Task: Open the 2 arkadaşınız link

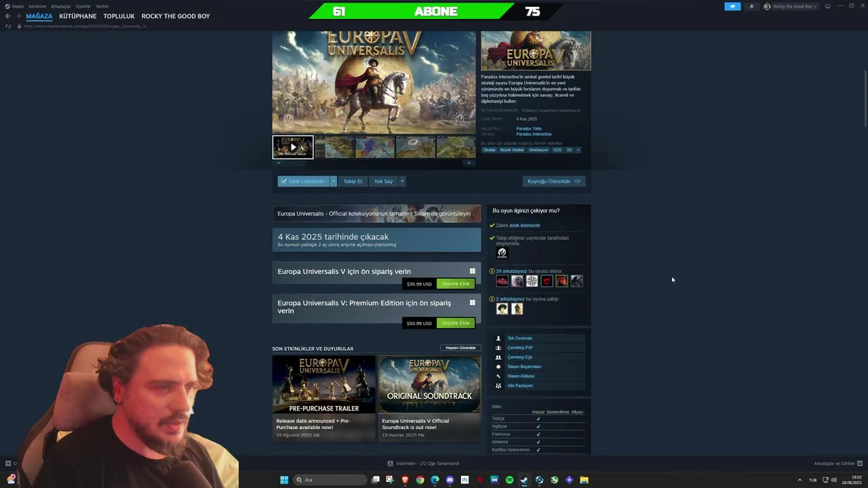Action: tap(510, 299)
